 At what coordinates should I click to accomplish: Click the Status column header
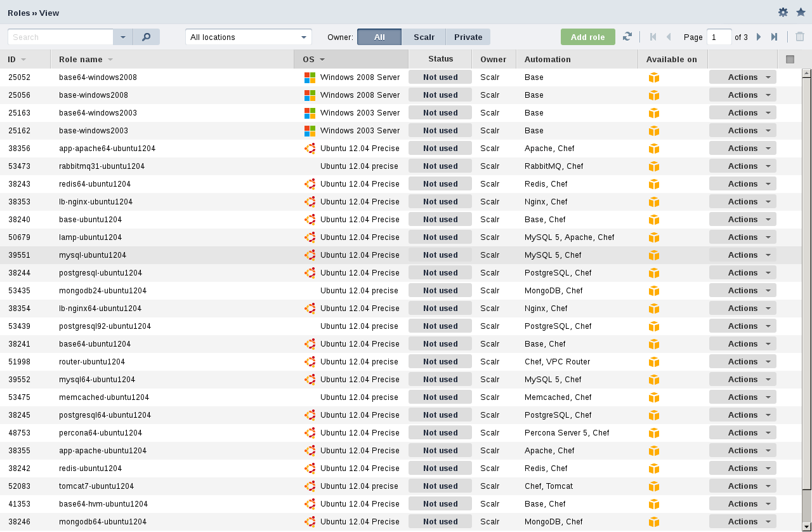coord(440,59)
